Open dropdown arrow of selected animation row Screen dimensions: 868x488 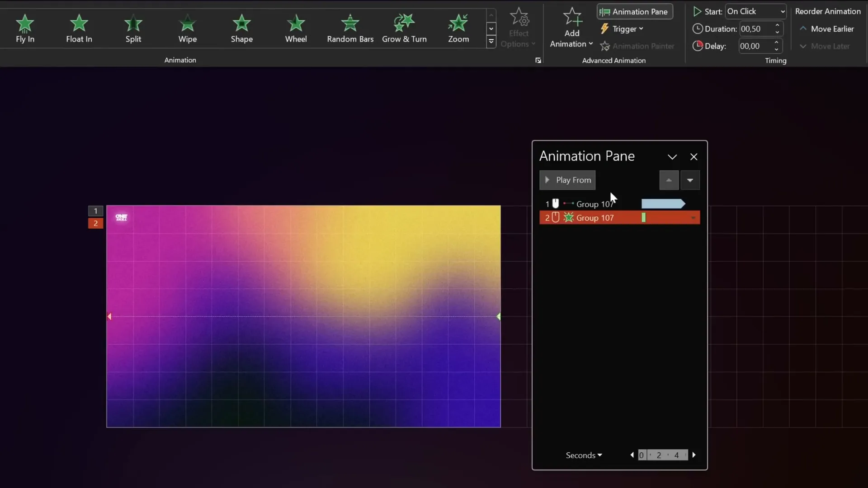693,218
